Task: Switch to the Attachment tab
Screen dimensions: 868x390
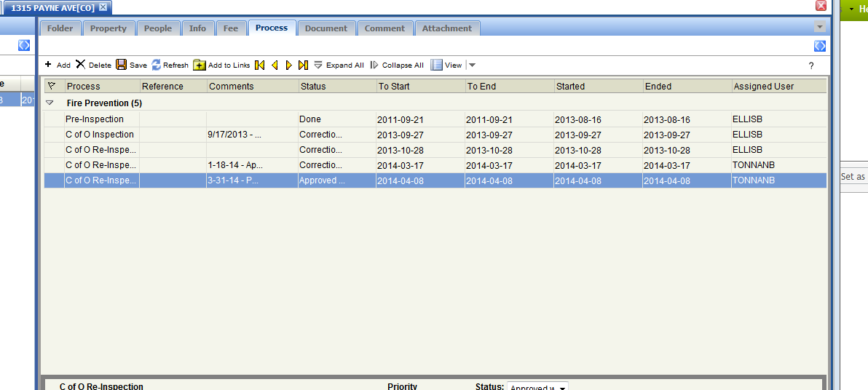Action: click(447, 28)
